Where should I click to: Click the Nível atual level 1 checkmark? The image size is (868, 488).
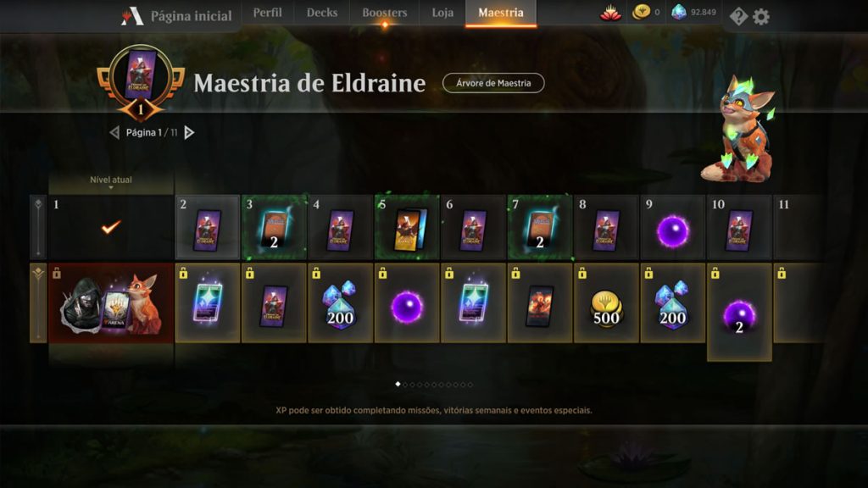point(111,227)
